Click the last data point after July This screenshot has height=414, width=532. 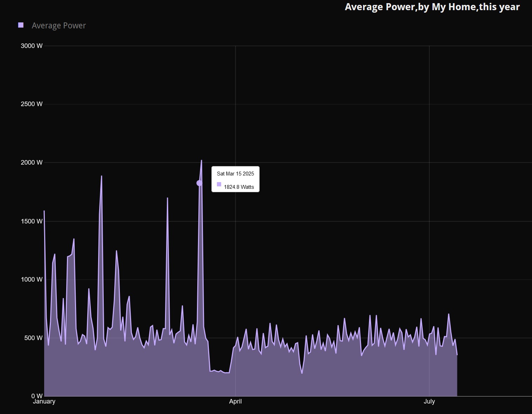point(457,355)
